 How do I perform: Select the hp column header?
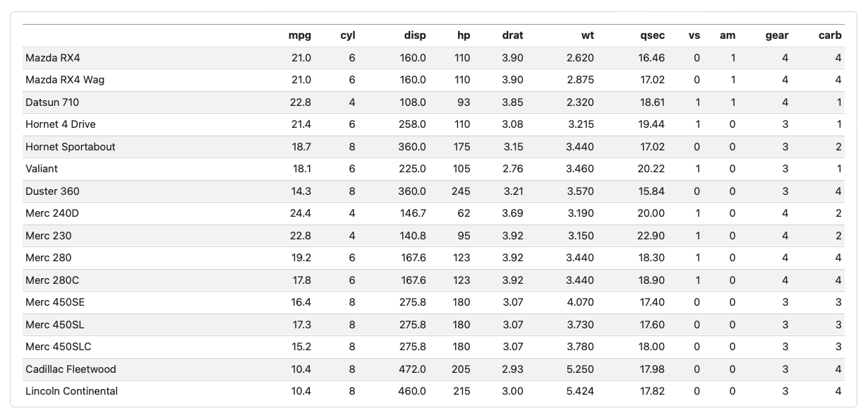463,35
